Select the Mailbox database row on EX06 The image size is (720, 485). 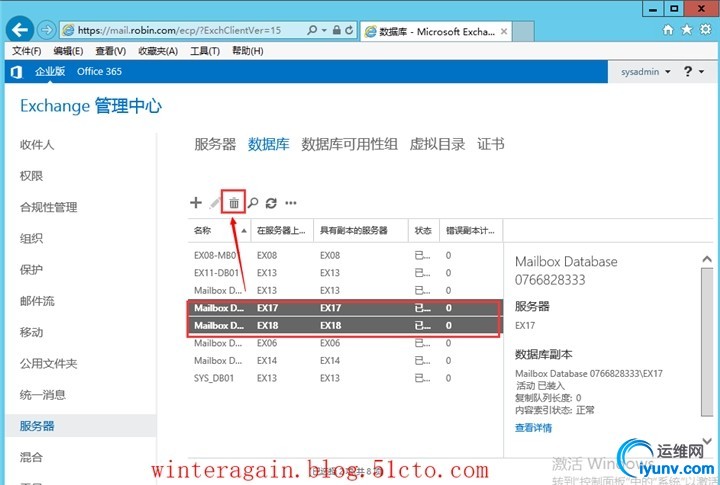345,343
